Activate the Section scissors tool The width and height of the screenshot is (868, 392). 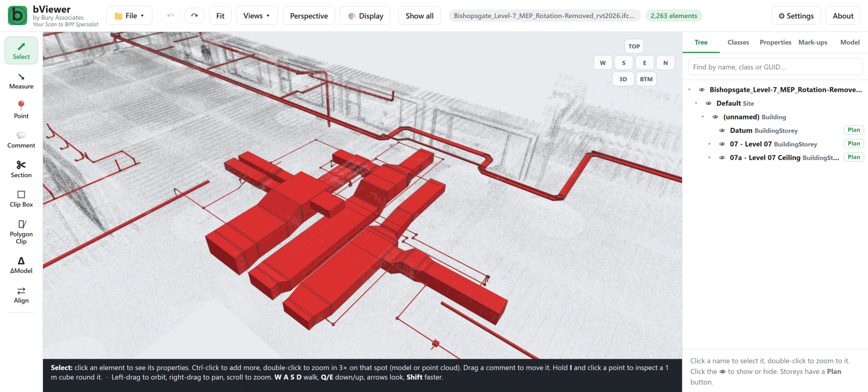pos(21,169)
